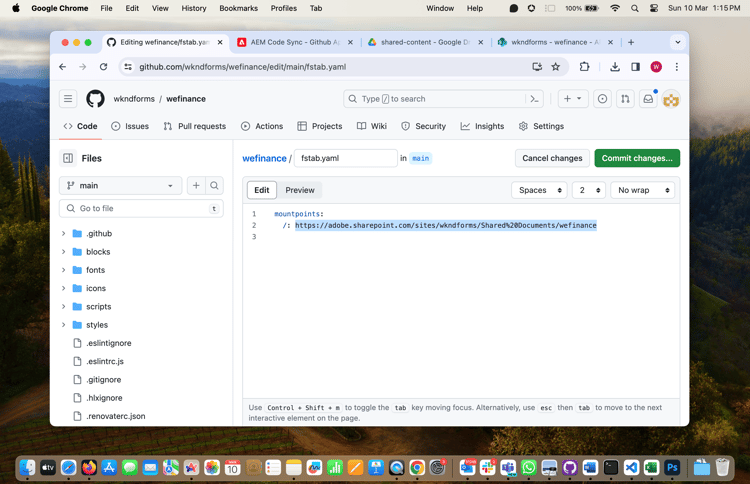Click the Commit changes button

[637, 158]
